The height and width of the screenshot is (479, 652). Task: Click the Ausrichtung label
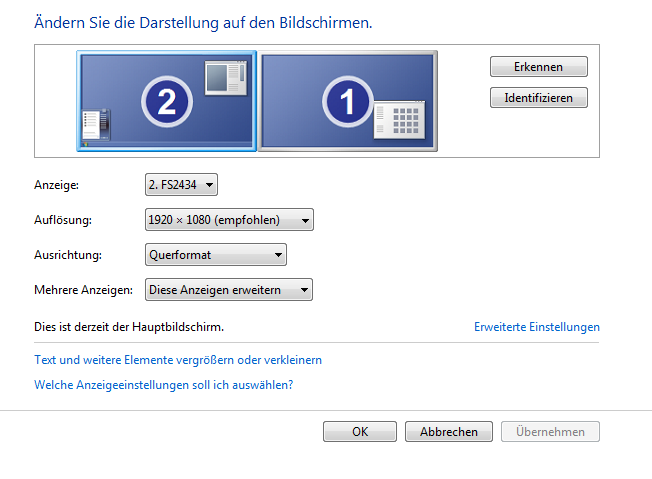[68, 254]
